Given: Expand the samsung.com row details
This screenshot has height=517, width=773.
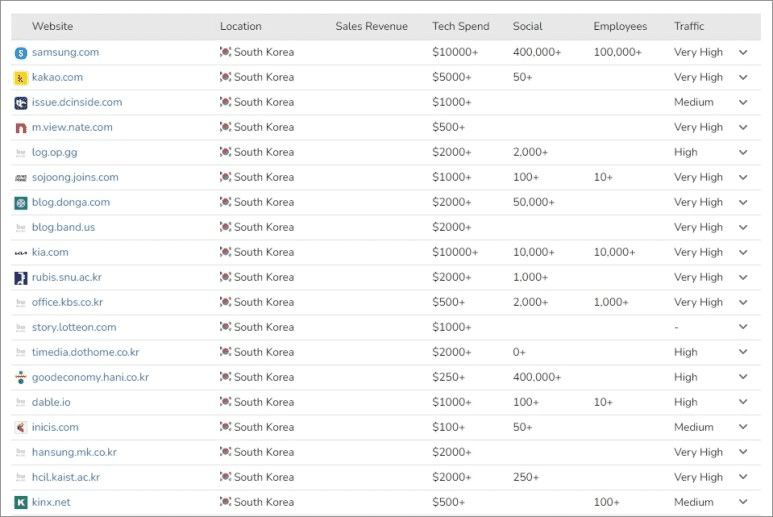Looking at the screenshot, I should [x=743, y=52].
